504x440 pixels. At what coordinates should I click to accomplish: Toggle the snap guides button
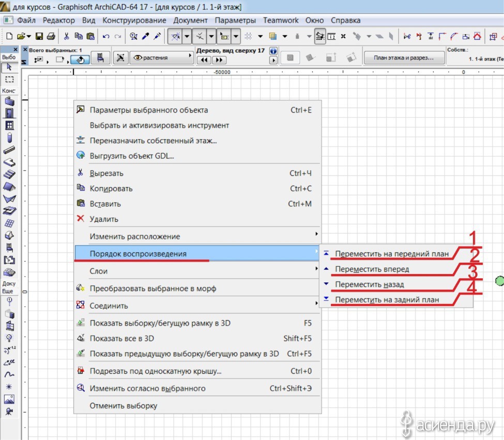tap(200, 36)
